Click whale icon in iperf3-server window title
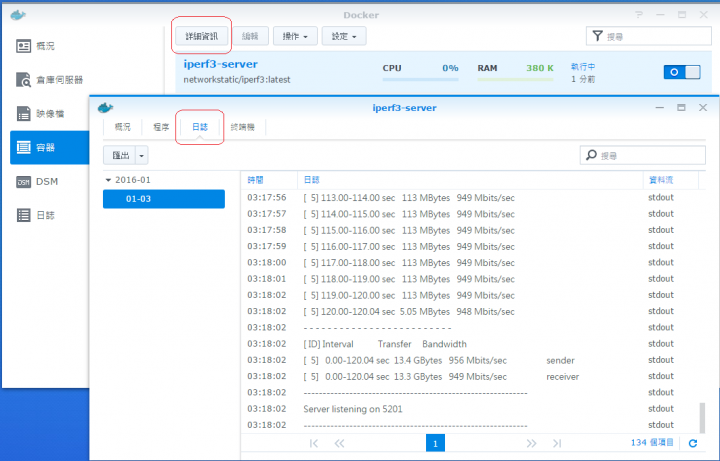720x461 pixels. point(105,108)
